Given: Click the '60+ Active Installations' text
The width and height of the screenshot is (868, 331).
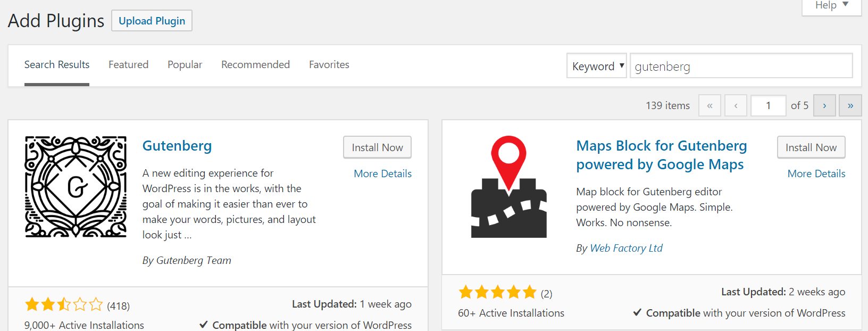Looking at the screenshot, I should pos(511,313).
